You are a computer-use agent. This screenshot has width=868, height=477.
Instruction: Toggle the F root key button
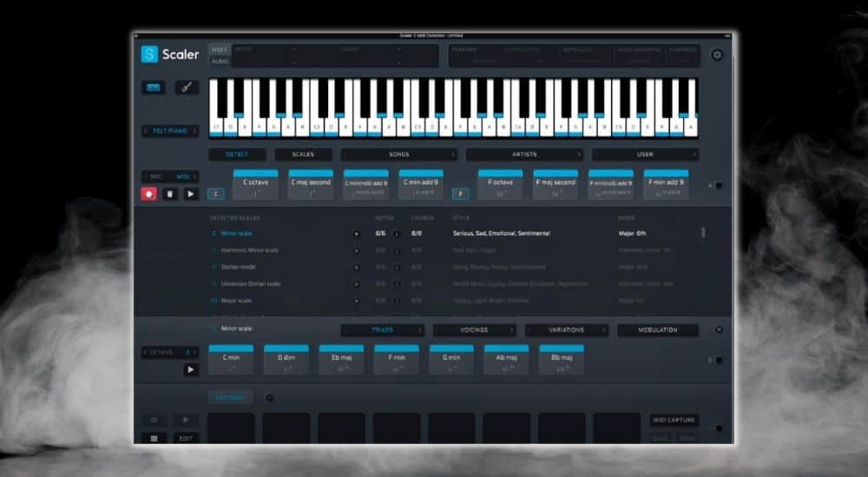(x=461, y=193)
